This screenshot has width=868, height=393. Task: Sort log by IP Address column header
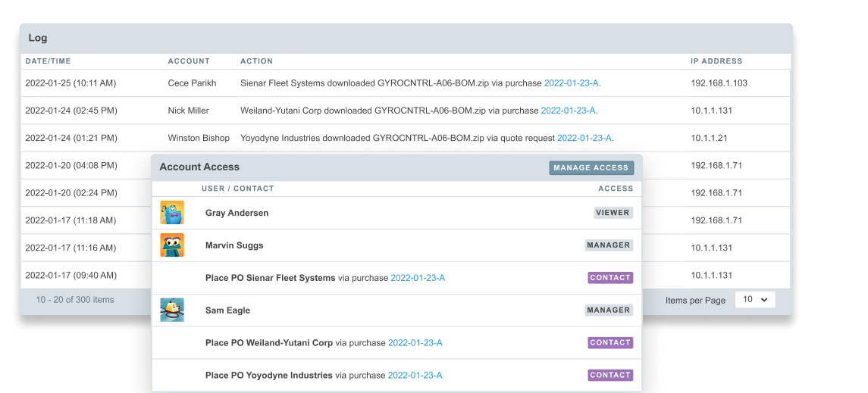[x=716, y=61]
